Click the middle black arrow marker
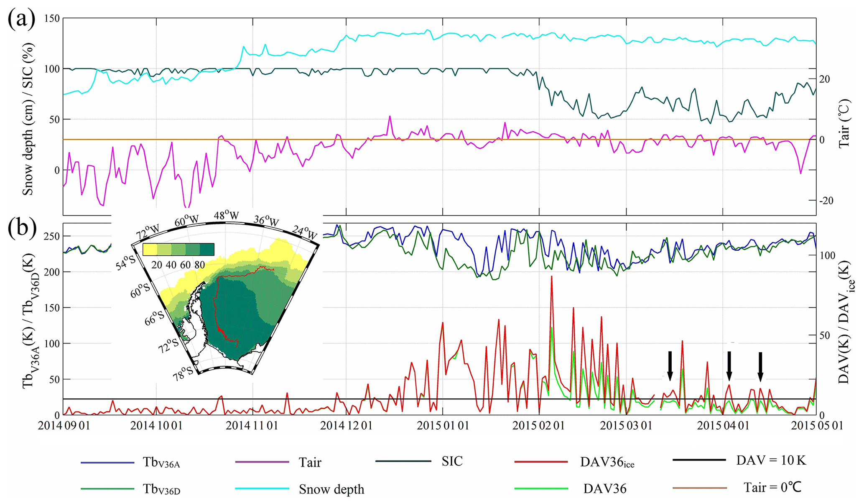864x504 pixels. (x=729, y=366)
